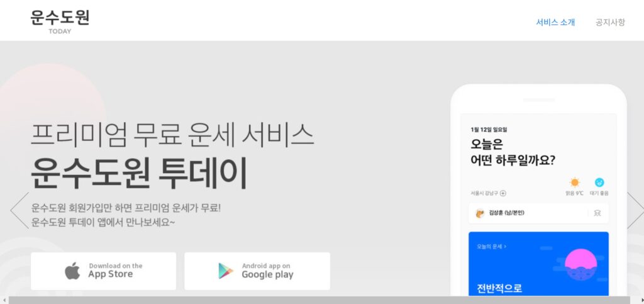The width and height of the screenshot is (644, 304).
Task: Click the icon at right of 김상훈 row
Action: tap(597, 213)
